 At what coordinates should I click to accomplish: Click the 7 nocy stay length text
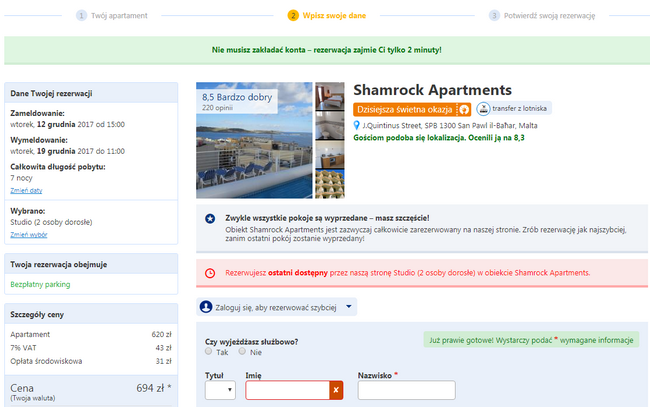click(x=21, y=178)
